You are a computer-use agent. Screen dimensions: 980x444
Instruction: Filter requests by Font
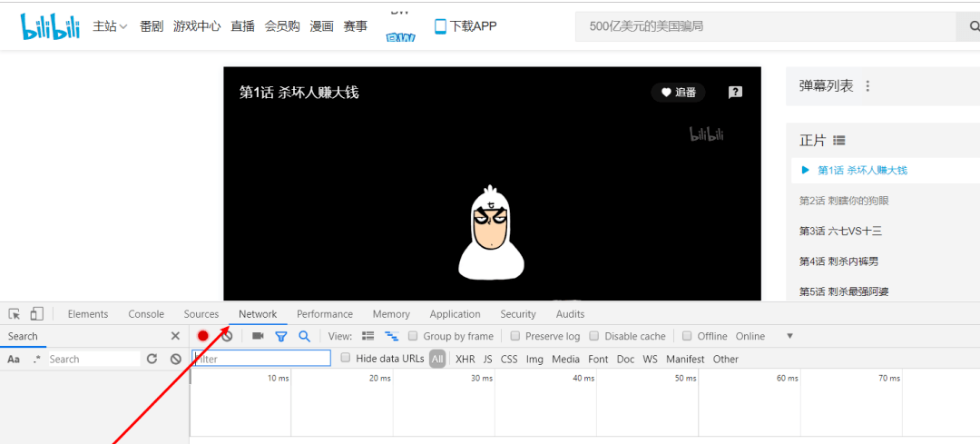[598, 359]
